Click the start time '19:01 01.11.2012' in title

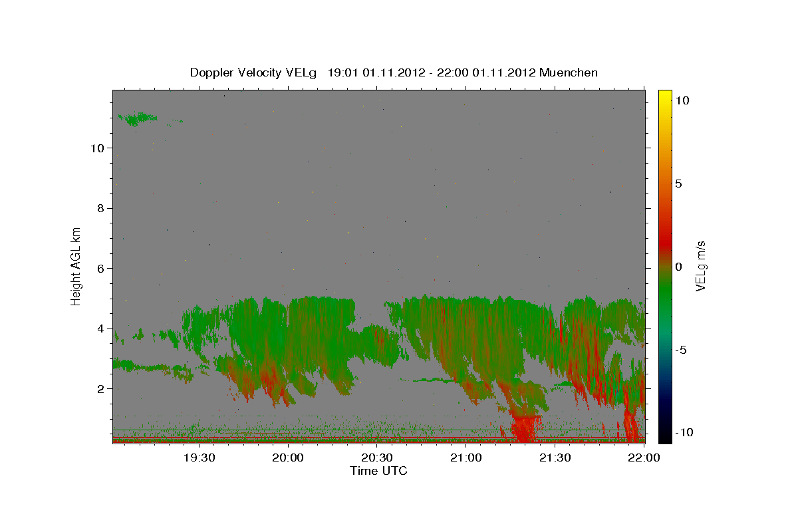coord(376,72)
